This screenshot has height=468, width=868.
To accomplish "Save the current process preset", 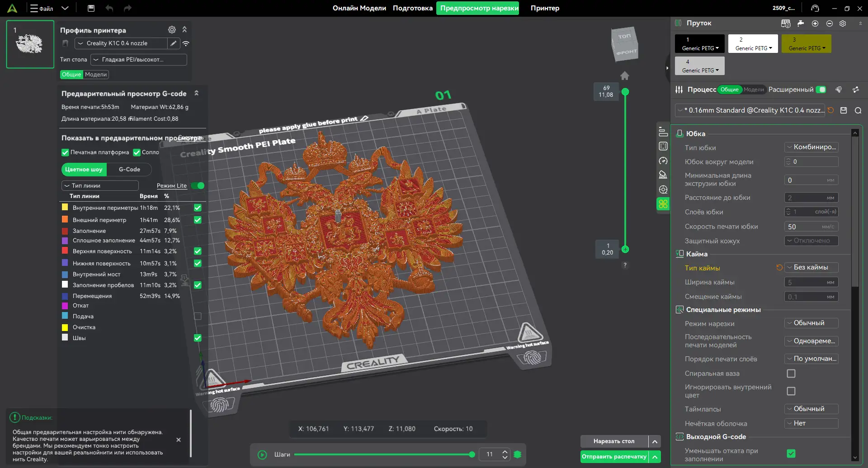I will click(844, 110).
